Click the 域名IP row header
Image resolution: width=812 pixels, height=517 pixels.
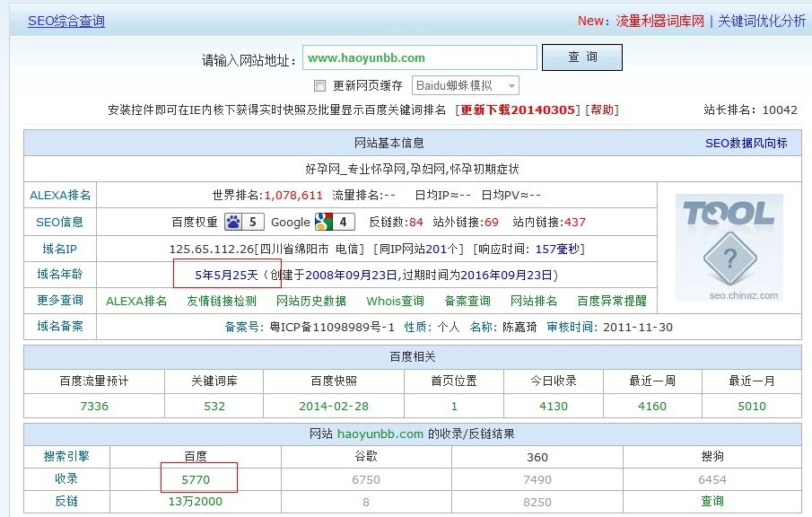59,250
